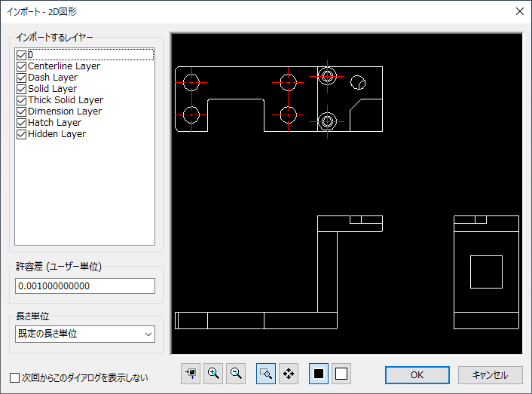Screen dimensions: 532x394
Task: Click the zoom in magnifier icon
Action: [213, 374]
